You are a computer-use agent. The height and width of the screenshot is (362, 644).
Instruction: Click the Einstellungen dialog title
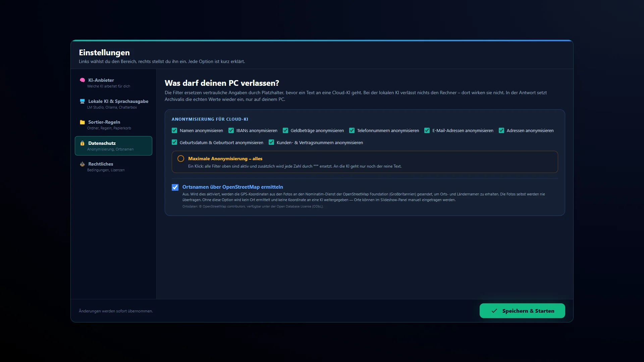104,53
